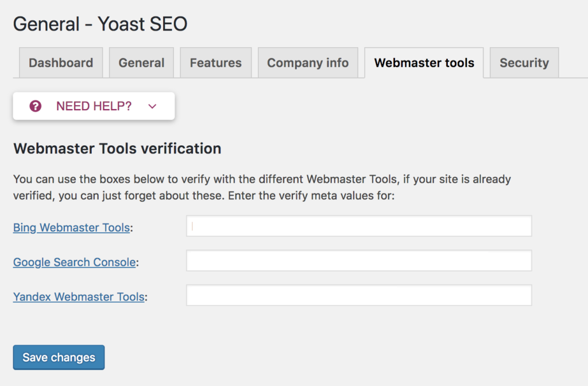
Task: Click the Save changes button
Action: [x=59, y=357]
